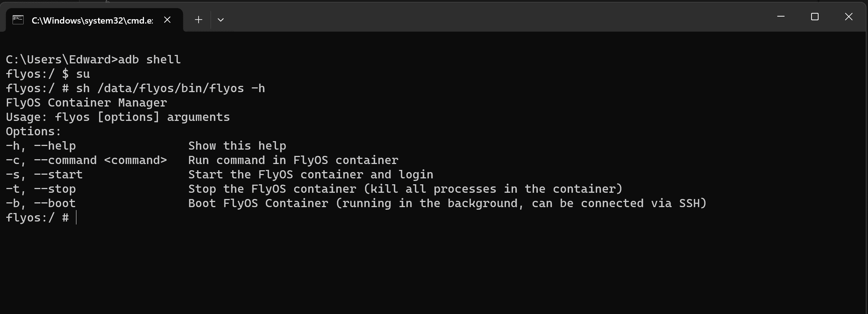Click the '-b, --boot' option text
This screenshot has width=868, height=314.
pyautogui.click(x=41, y=203)
